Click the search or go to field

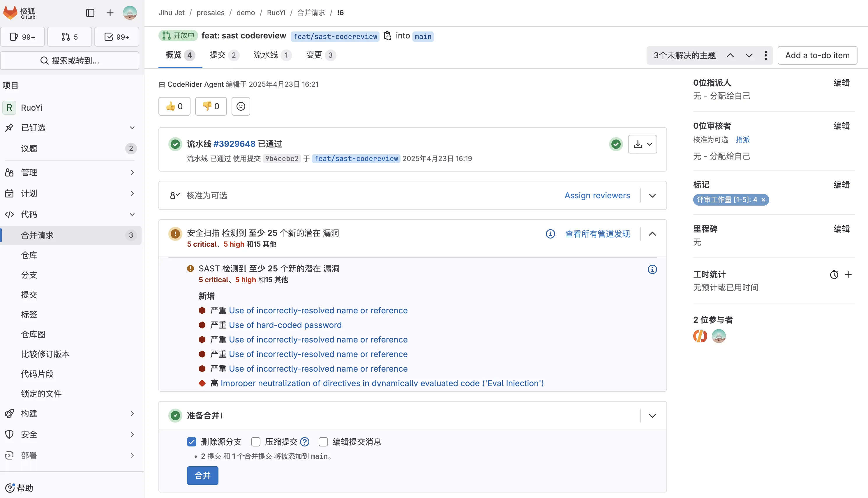pos(70,61)
